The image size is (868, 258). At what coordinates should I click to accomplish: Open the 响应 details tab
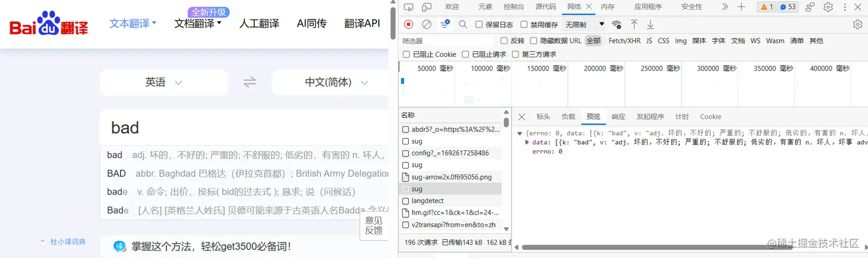[x=618, y=116]
